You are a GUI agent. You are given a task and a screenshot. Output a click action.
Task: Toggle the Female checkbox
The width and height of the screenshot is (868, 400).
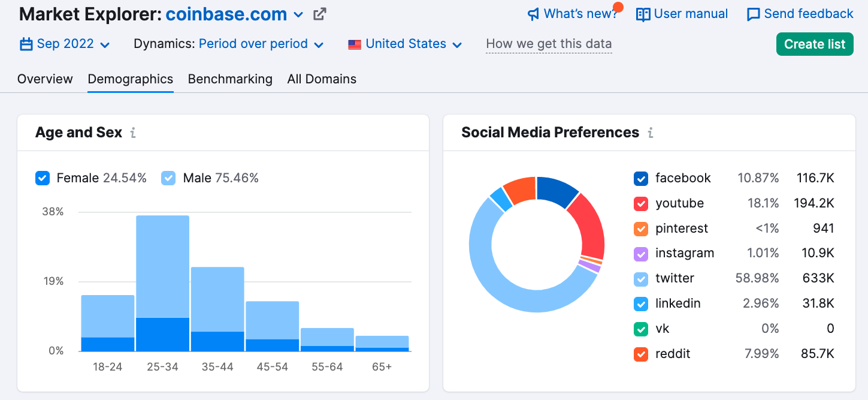[x=43, y=178]
